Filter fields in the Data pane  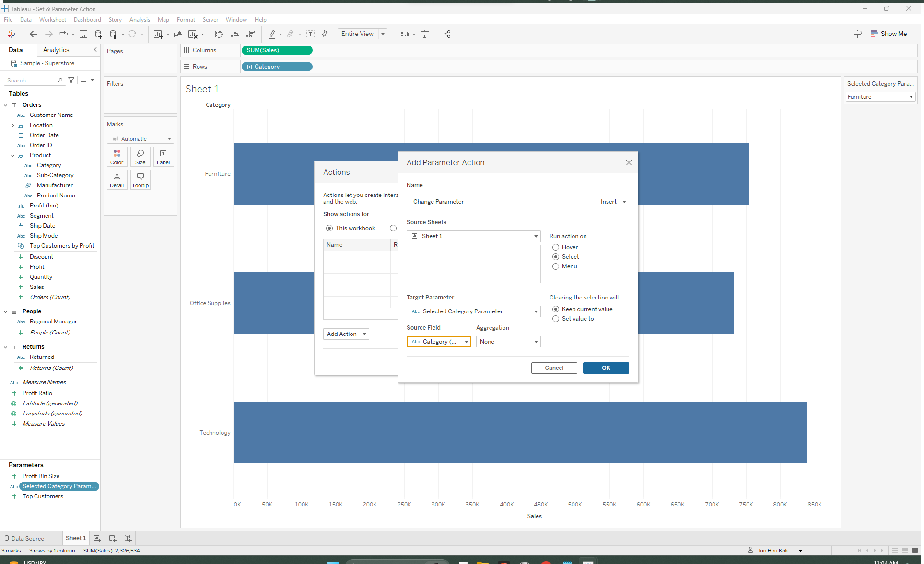(71, 80)
